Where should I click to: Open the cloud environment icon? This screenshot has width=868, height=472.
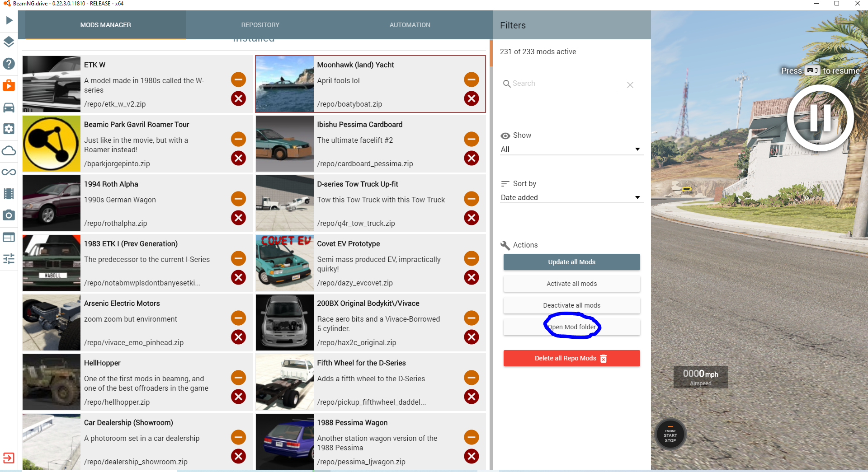(9, 150)
